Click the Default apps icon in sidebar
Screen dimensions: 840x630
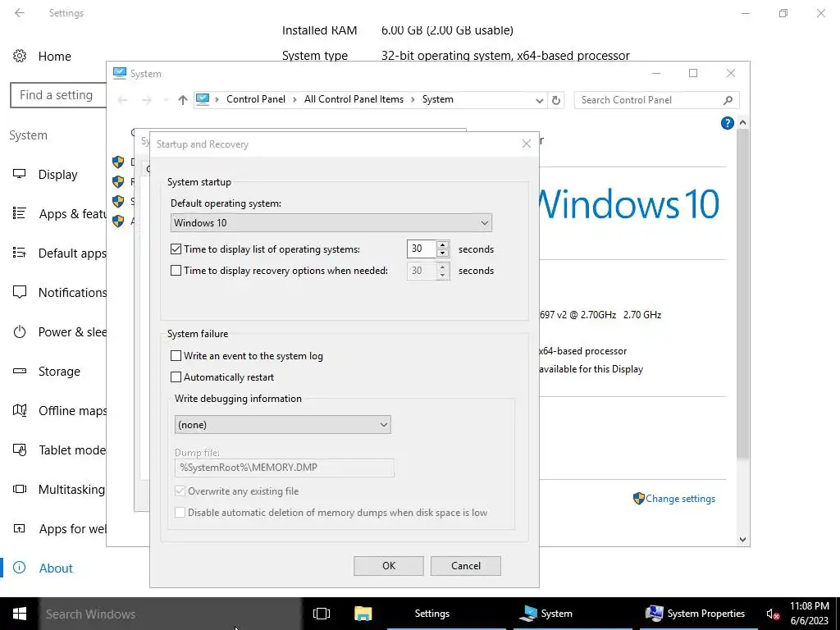pos(20,253)
